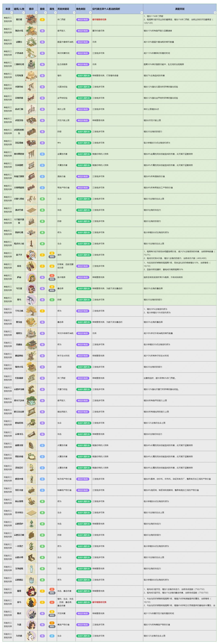This screenshot has height=644, width=219.
Task: Click the 五环箭靶 illustration icon
Action: (x=31, y=165)
